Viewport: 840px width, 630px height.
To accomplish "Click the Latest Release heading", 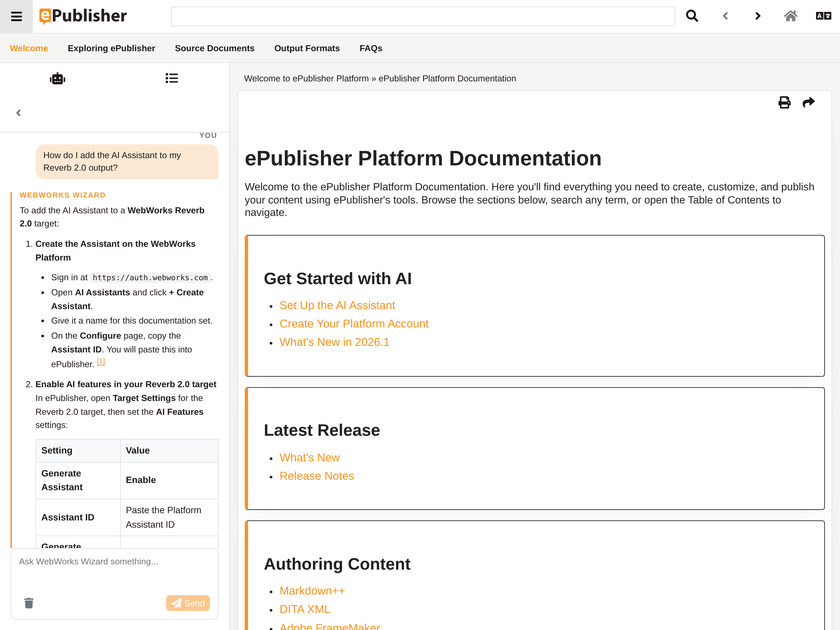I will pyautogui.click(x=322, y=430).
